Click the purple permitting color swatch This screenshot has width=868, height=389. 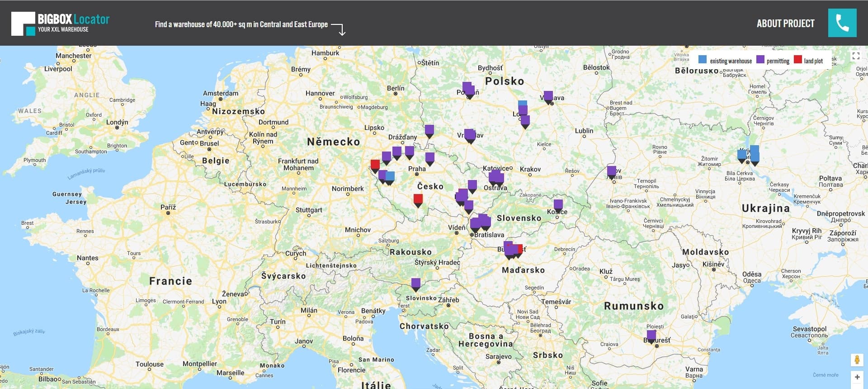pos(760,60)
